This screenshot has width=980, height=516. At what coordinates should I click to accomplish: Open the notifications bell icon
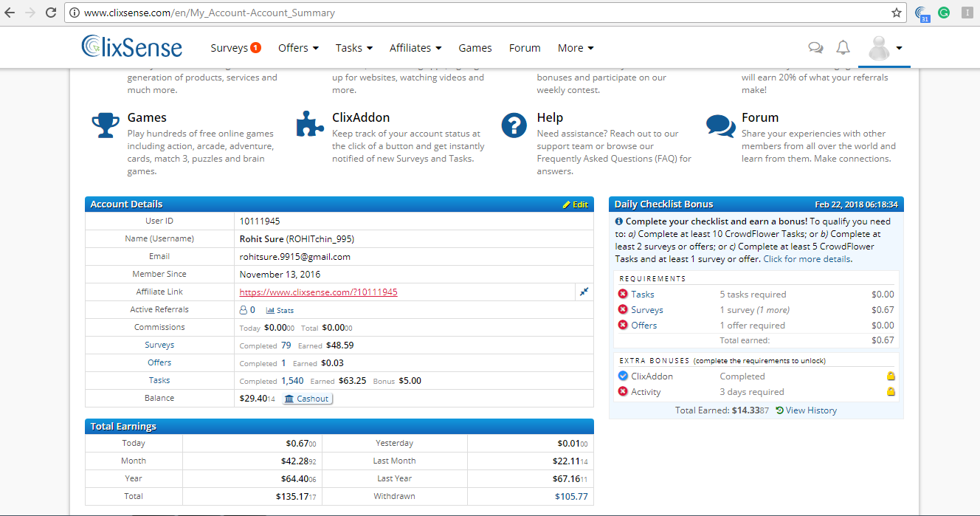point(843,48)
